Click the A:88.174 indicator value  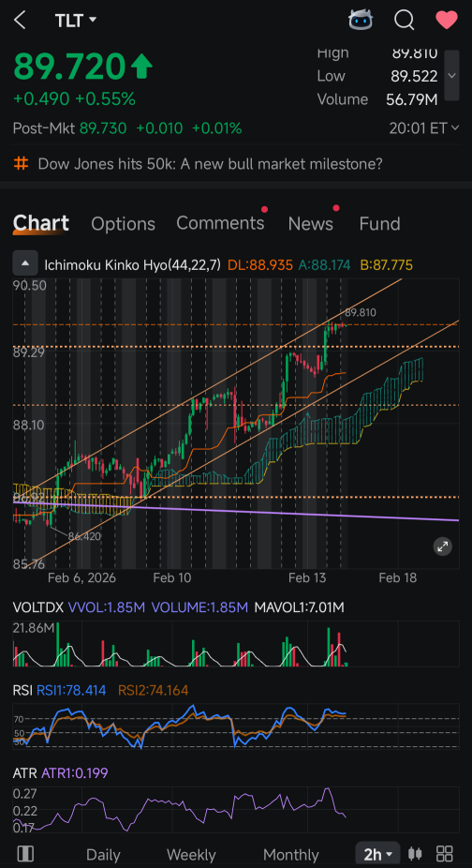tap(324, 265)
